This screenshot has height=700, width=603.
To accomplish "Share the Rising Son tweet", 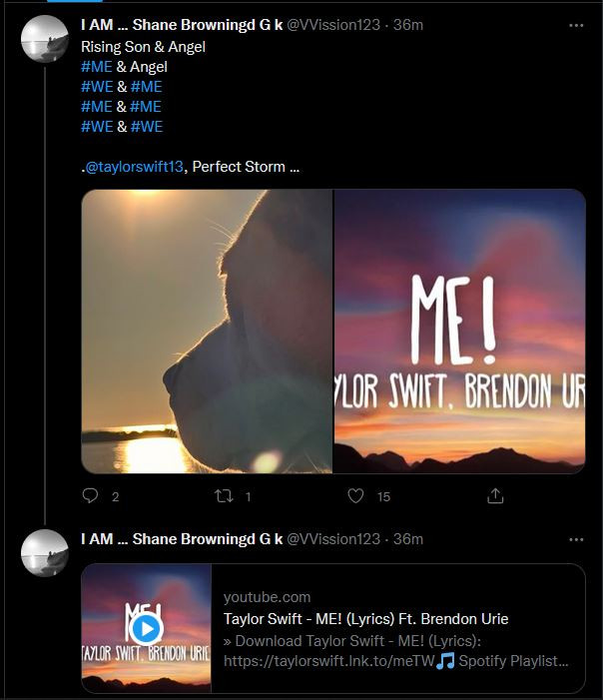I will click(x=495, y=496).
